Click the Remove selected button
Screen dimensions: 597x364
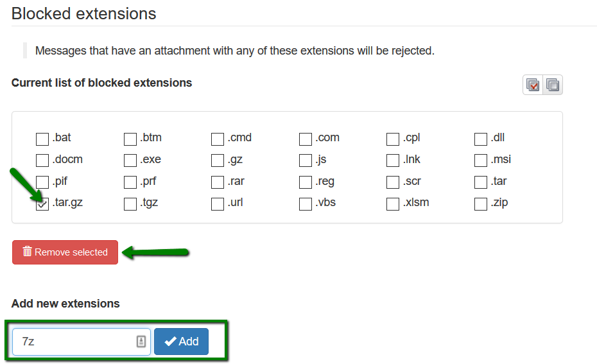coord(65,252)
